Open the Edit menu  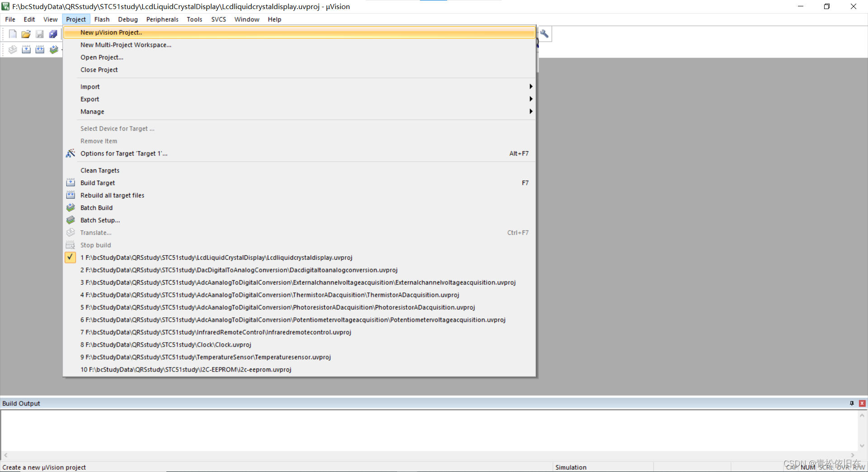29,19
